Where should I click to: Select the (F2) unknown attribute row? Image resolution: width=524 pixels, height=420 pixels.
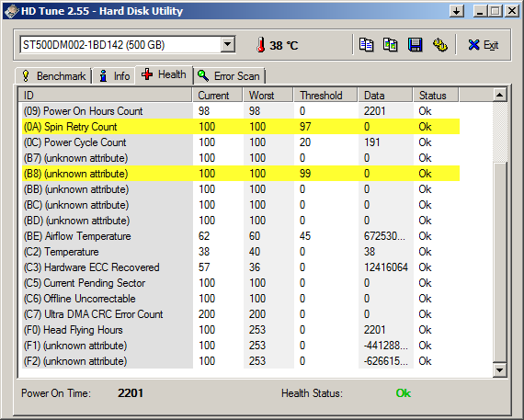[241, 361]
